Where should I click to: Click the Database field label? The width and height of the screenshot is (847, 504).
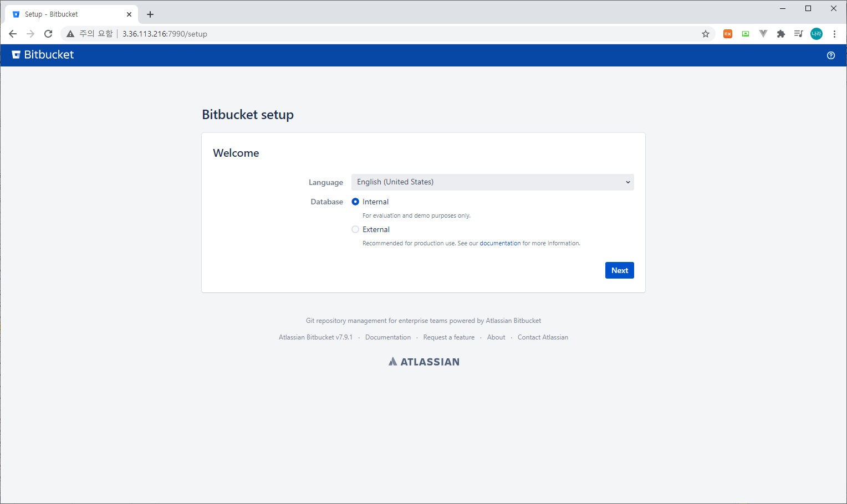[327, 202]
